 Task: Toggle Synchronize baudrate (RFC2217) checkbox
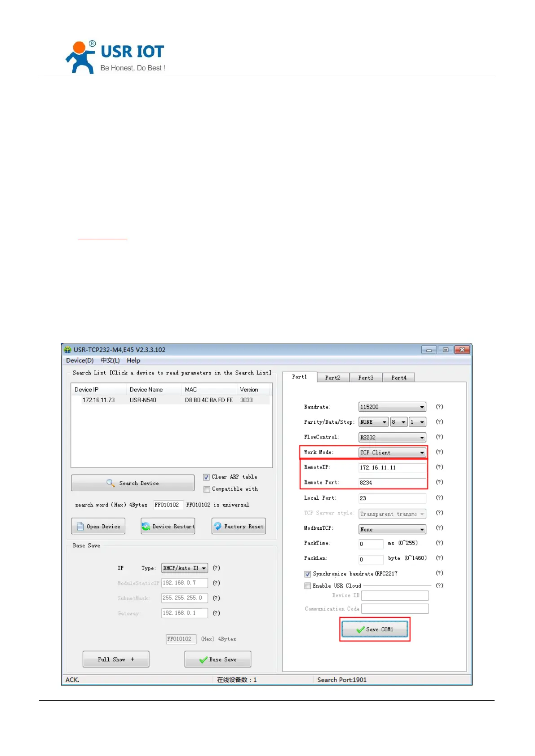[308, 574]
